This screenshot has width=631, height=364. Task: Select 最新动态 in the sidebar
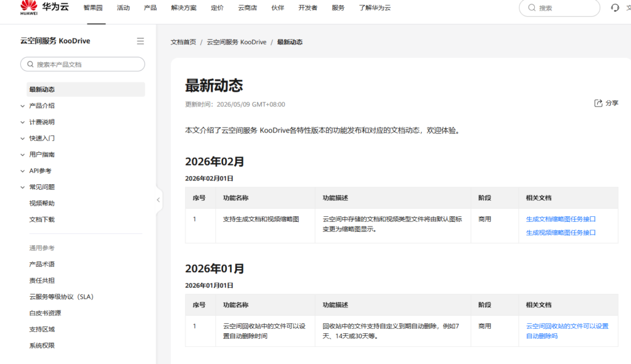tap(86, 89)
